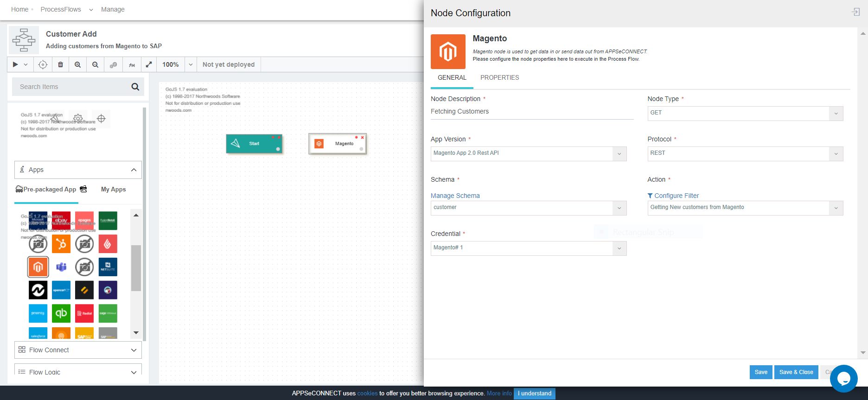Image resolution: width=868 pixels, height=400 pixels.
Task: Expand canvas to full screen
Action: coord(149,64)
